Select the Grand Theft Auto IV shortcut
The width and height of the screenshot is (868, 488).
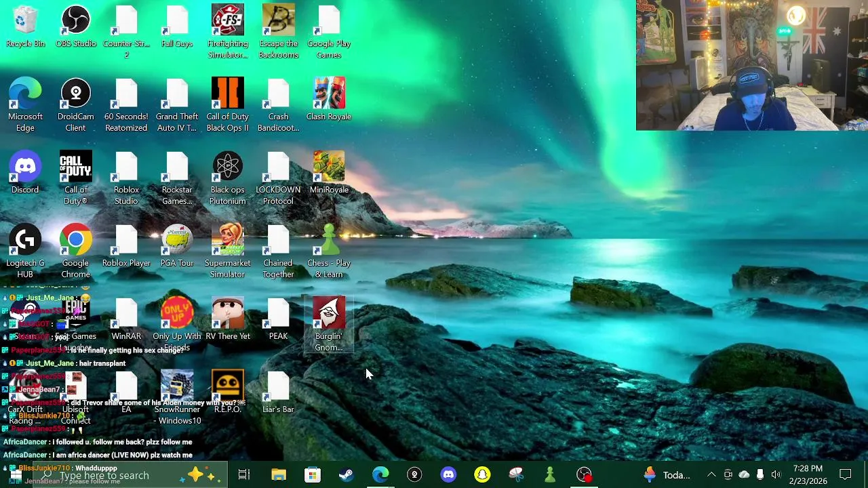point(177,105)
